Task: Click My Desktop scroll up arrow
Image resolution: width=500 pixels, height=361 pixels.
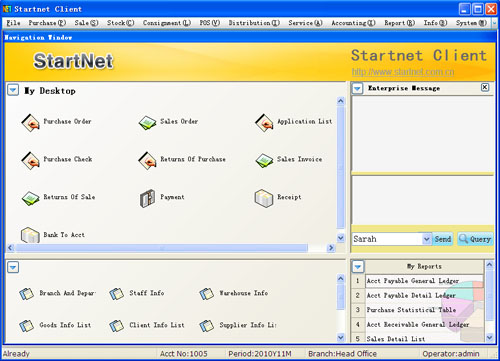Action: pyautogui.click(x=340, y=101)
